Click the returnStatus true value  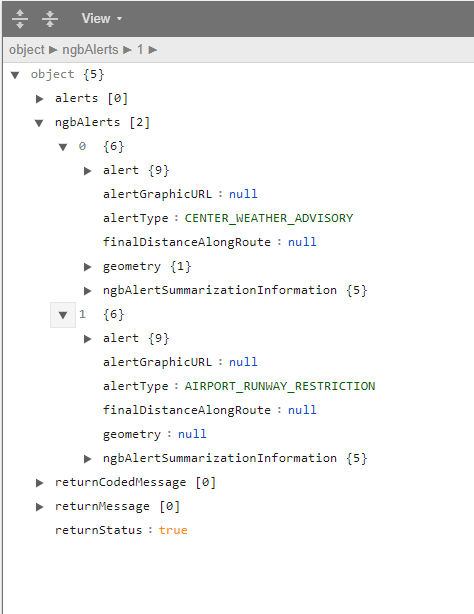point(173,530)
